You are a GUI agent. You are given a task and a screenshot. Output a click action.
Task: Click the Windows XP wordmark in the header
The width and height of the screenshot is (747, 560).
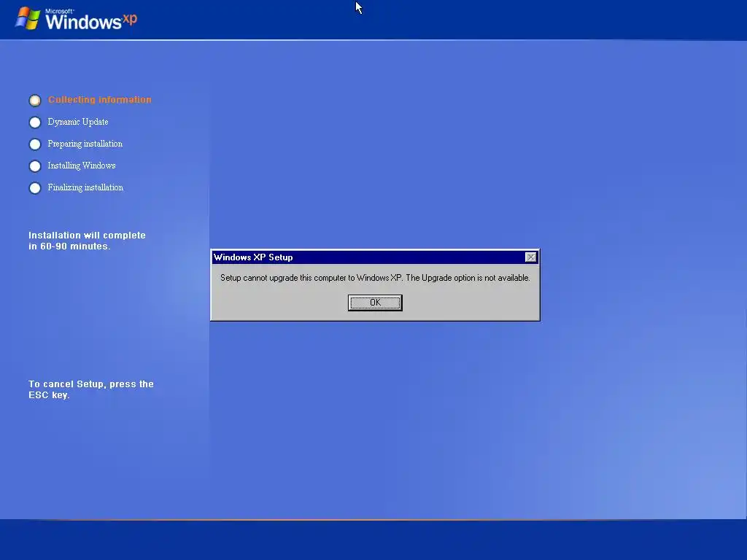pos(91,20)
